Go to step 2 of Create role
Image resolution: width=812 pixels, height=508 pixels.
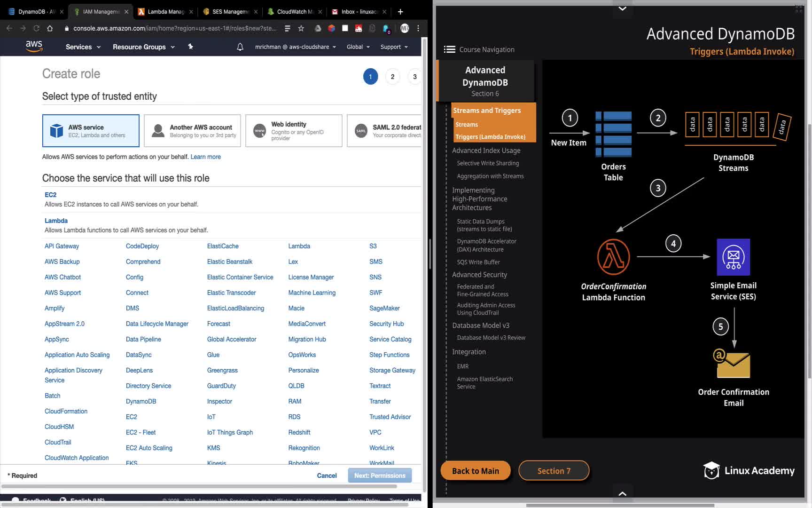click(x=392, y=77)
